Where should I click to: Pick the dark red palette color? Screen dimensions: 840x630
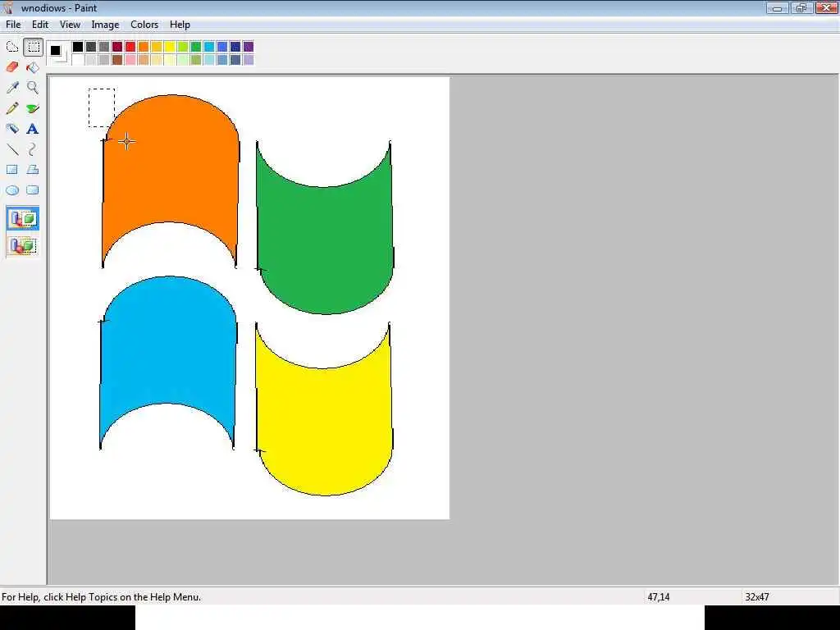tap(117, 47)
